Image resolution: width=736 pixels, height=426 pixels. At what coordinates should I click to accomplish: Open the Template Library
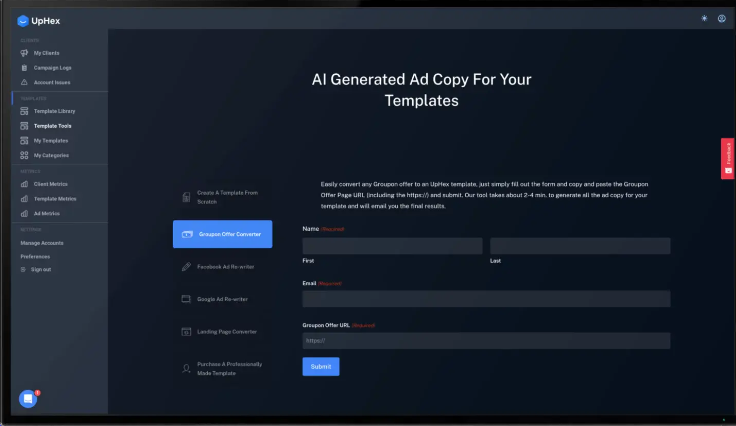[x=54, y=111]
